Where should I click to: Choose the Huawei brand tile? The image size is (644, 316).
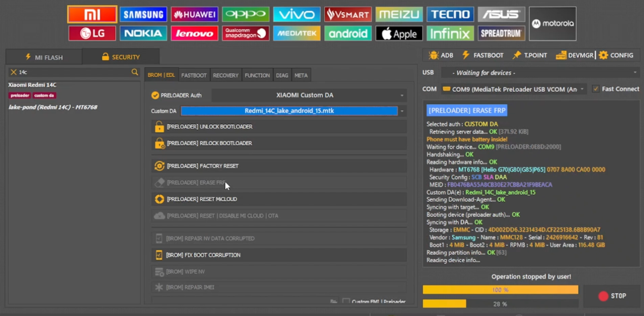[195, 14]
